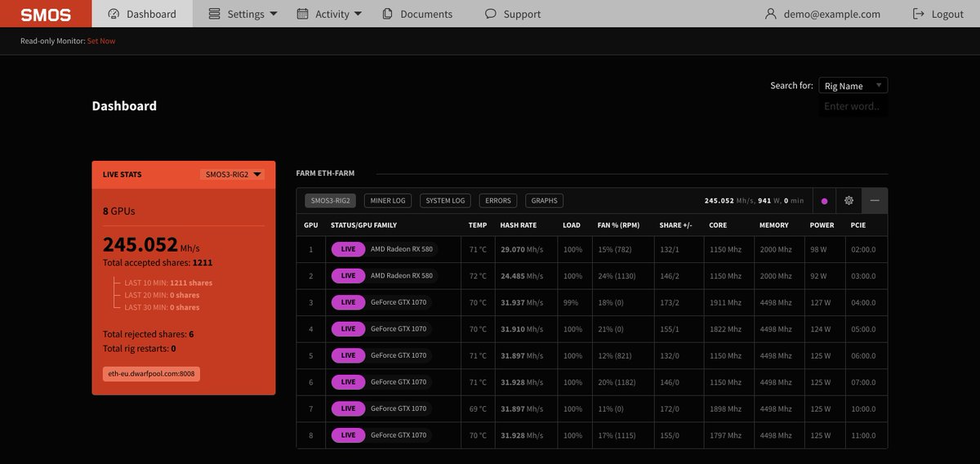Open the SMOS3-RIG2 live stats dropdown
Image resolution: width=980 pixels, height=464 pixels.
pos(233,174)
